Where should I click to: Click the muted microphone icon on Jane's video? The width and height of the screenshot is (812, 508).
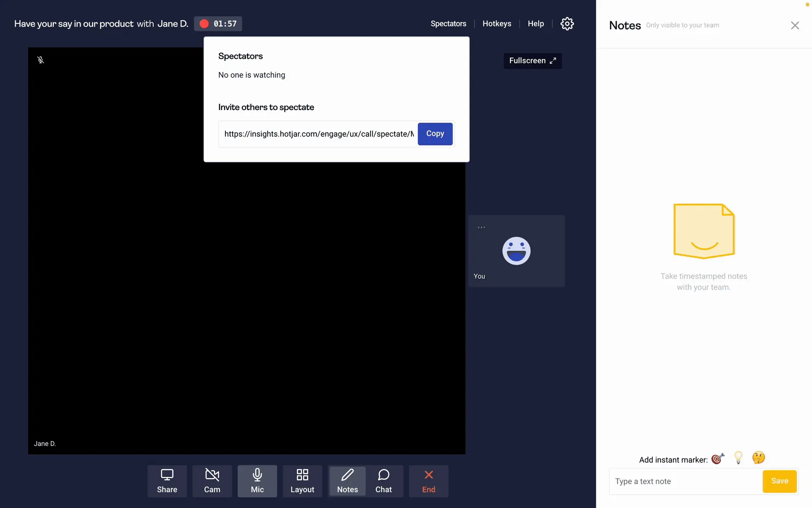pyautogui.click(x=41, y=60)
